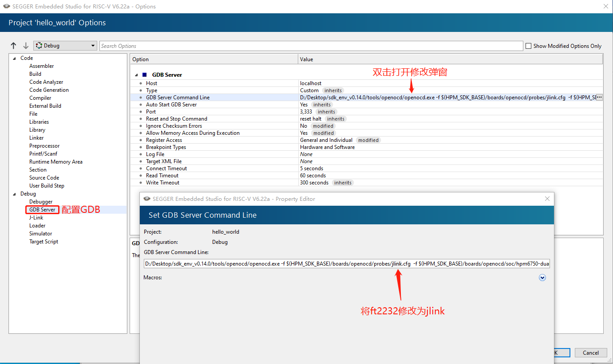Open the Simulator options

[40, 234]
